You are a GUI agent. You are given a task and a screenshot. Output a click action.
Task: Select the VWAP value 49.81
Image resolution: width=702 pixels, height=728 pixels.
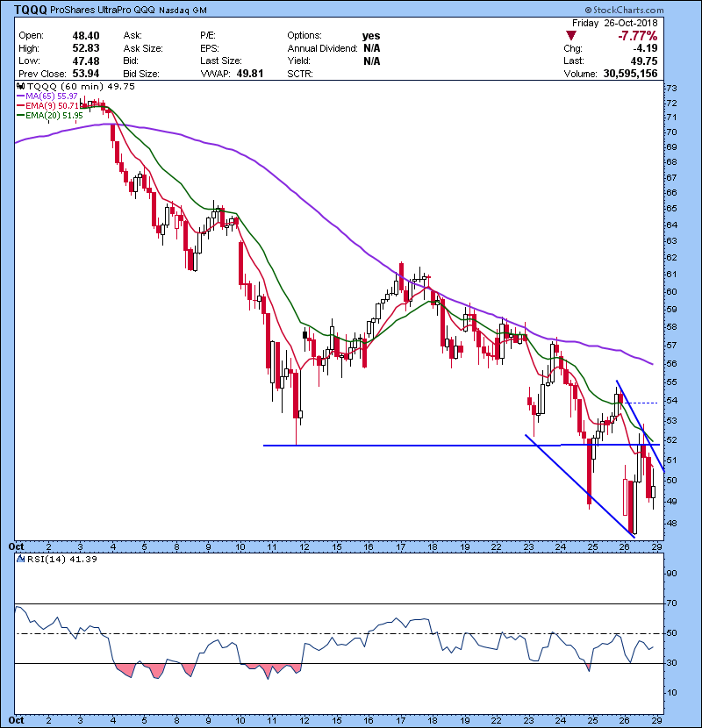pyautogui.click(x=250, y=74)
